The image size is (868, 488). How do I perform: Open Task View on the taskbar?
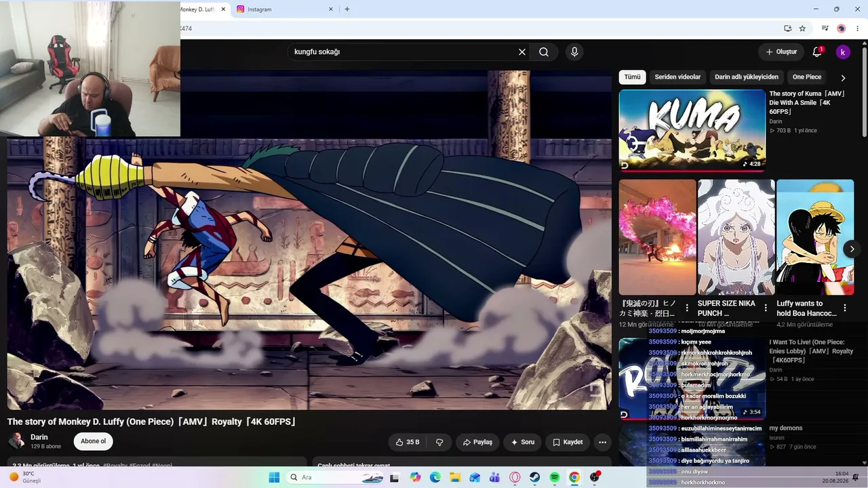(x=394, y=477)
